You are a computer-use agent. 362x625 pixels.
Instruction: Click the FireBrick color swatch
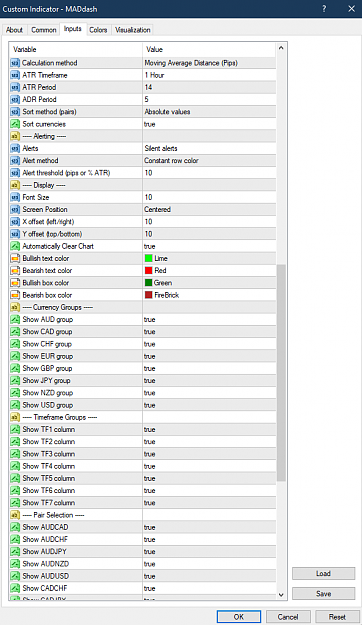149,295
